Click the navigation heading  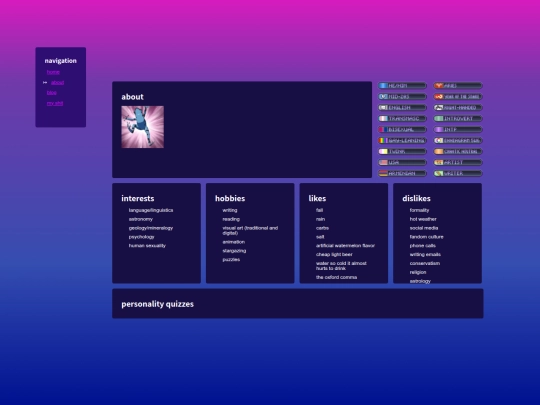61,61
